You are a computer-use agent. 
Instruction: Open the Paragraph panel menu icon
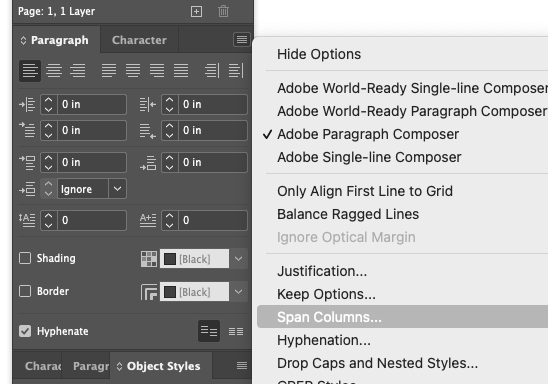242,39
